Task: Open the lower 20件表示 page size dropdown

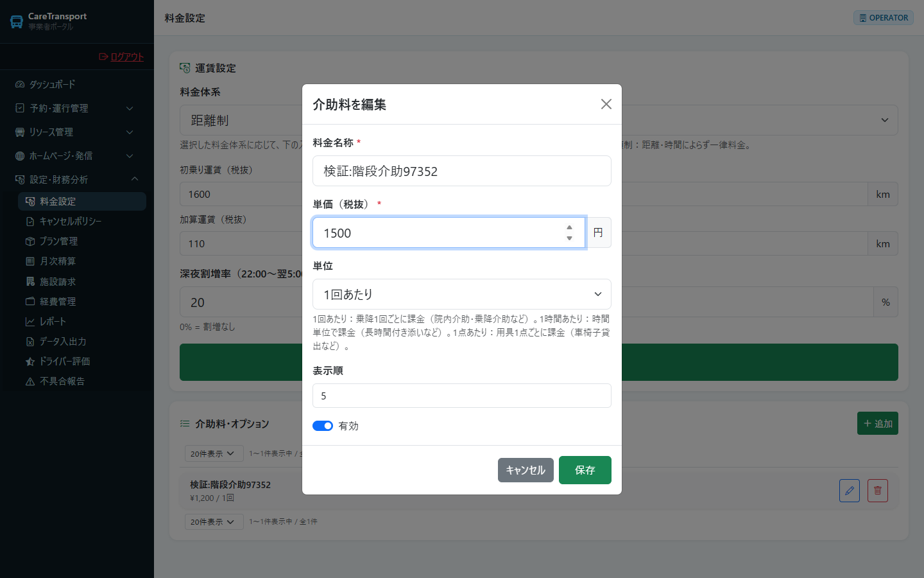Action: point(214,521)
